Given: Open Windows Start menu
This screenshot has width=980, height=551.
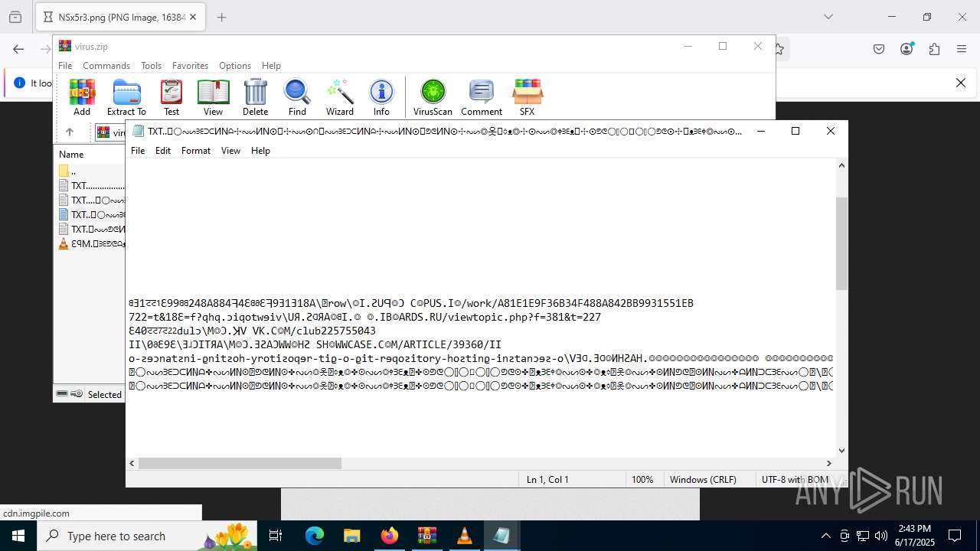Looking at the screenshot, I should click(x=18, y=536).
